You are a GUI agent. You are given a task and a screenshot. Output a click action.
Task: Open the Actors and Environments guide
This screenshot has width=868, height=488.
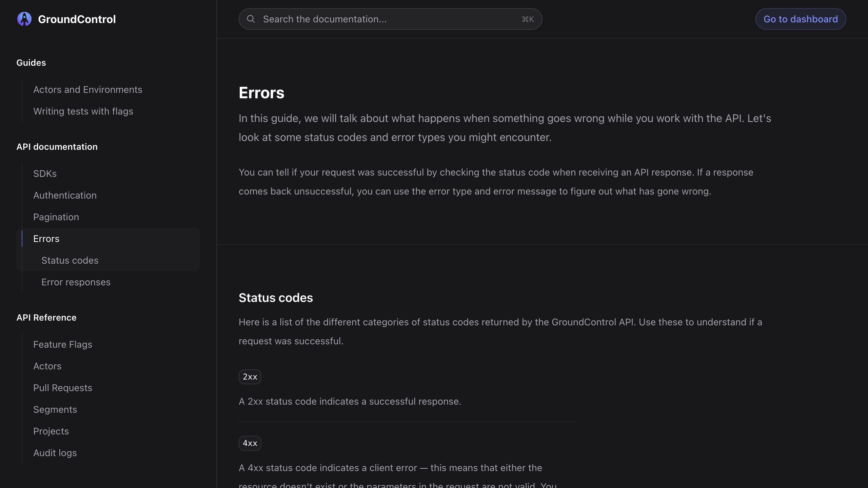coord(88,89)
